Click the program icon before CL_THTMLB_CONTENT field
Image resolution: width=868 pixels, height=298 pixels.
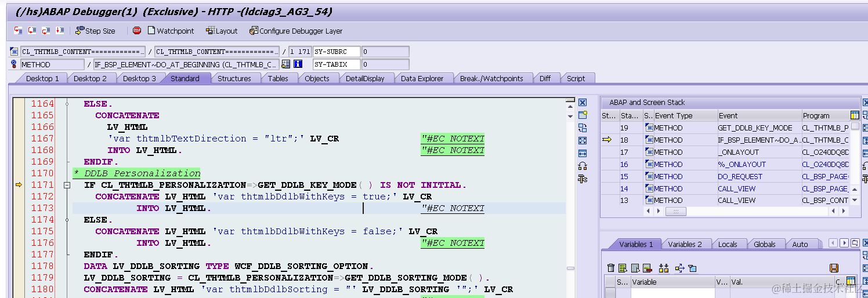[15, 52]
